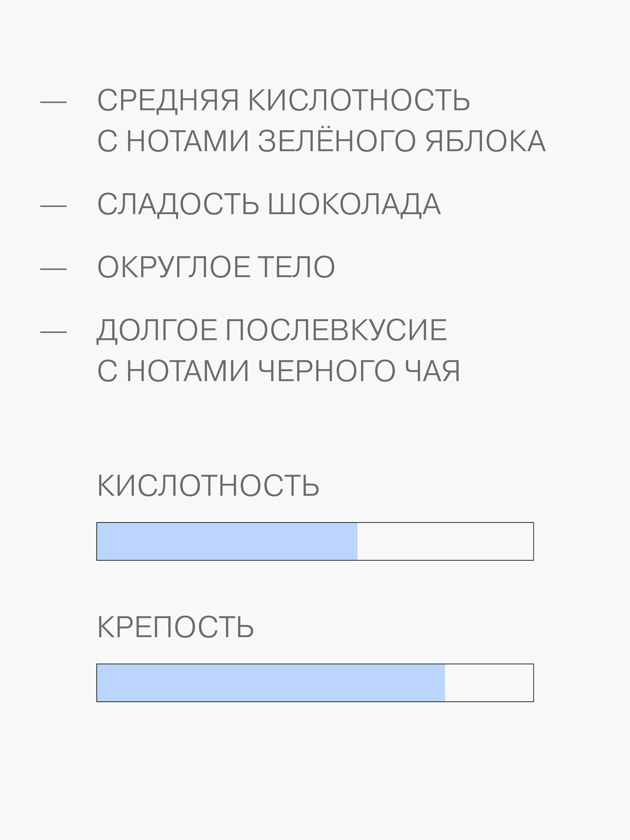Click the filled blue part of КИСЛОТНОСТЬ bar
Screen dimensions: 630x840
point(227,541)
